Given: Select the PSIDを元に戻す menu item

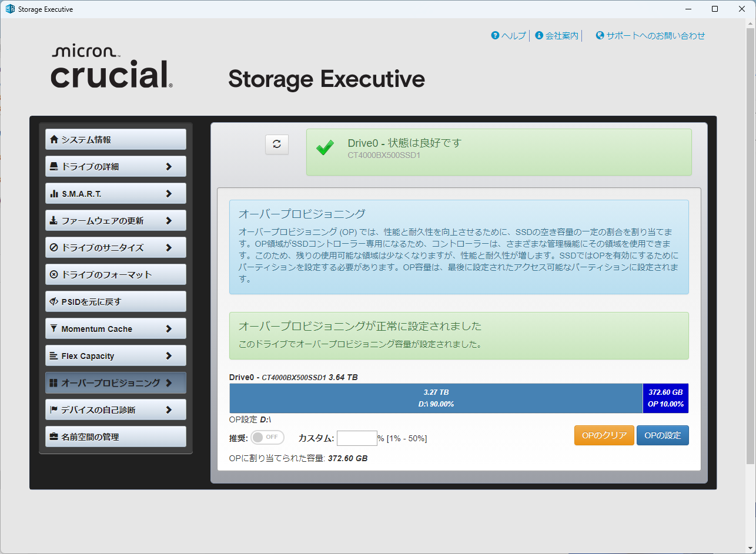Looking at the screenshot, I should [x=116, y=302].
